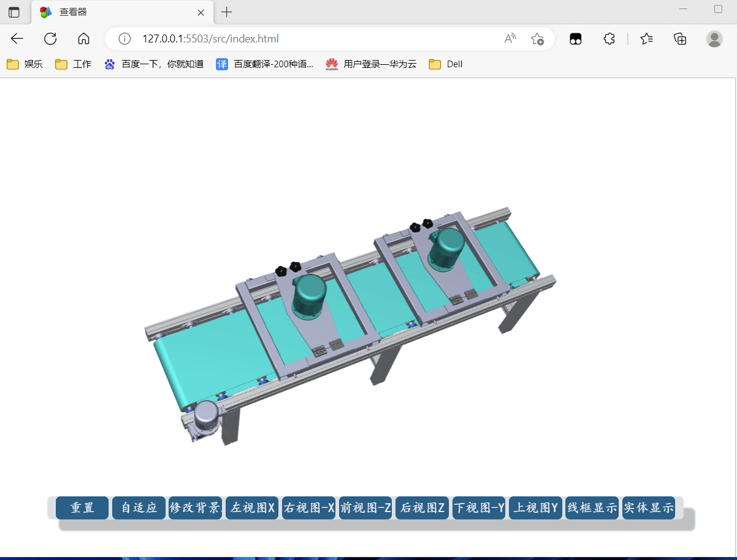Switch to 后视图Z view

click(x=422, y=508)
